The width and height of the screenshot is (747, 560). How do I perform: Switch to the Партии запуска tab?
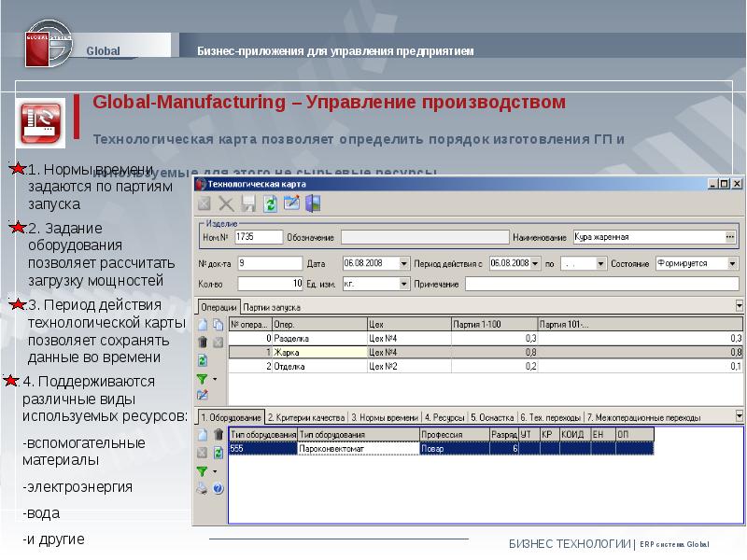272,306
